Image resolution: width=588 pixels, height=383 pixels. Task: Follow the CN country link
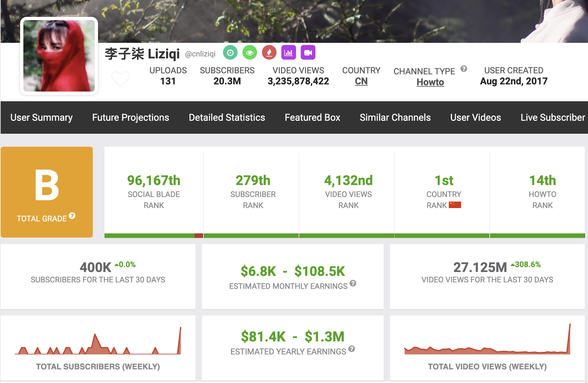point(361,81)
